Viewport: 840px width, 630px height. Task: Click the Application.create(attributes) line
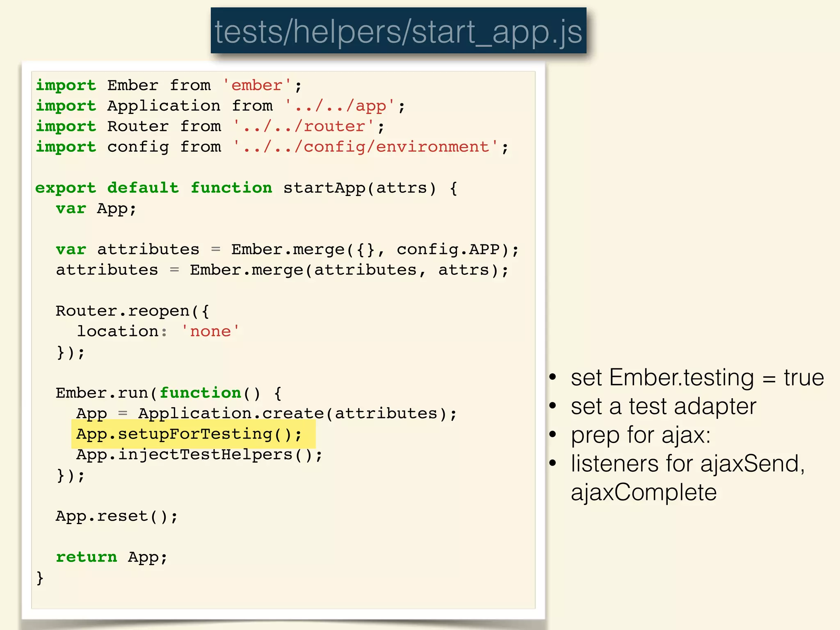(x=267, y=413)
